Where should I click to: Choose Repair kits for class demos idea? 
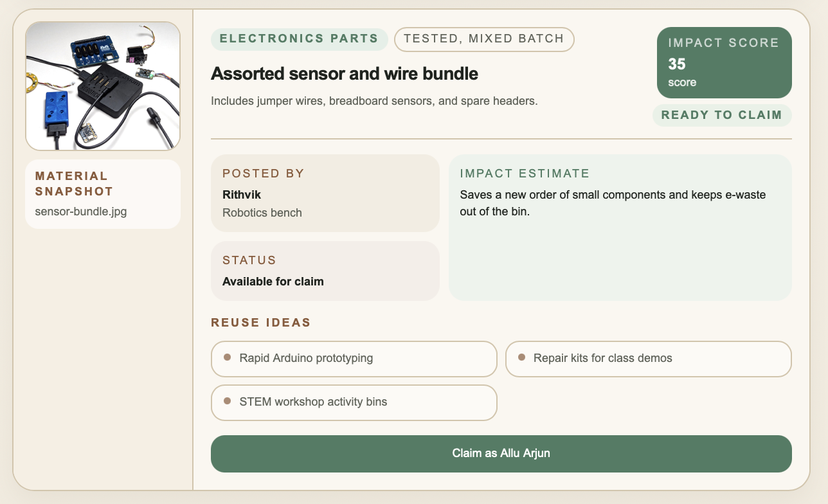pyautogui.click(x=648, y=358)
